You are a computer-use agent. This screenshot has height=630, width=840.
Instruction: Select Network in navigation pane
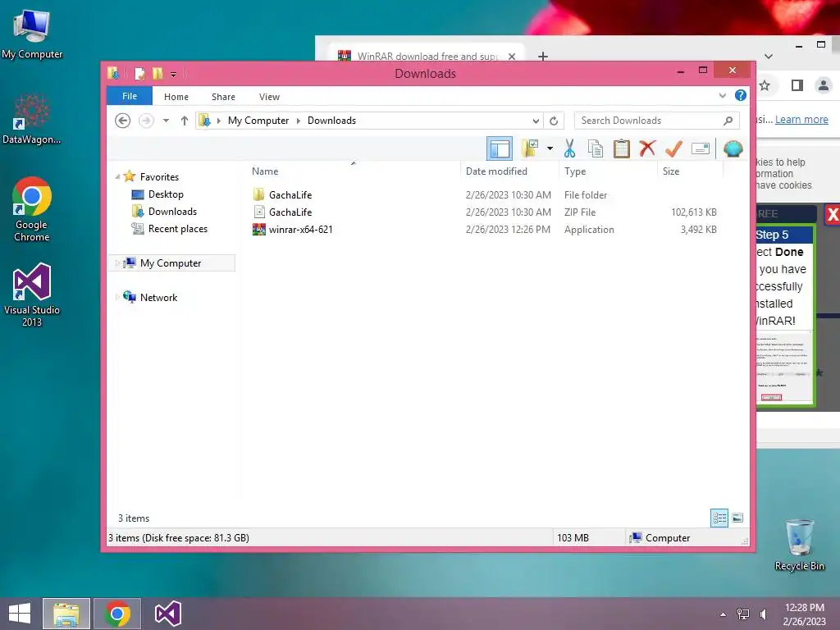[x=158, y=297]
